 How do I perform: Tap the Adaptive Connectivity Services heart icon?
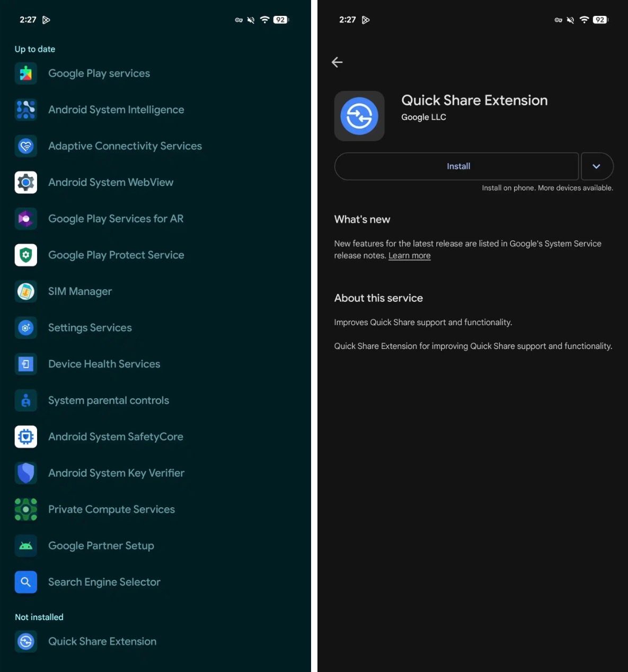[25, 146]
